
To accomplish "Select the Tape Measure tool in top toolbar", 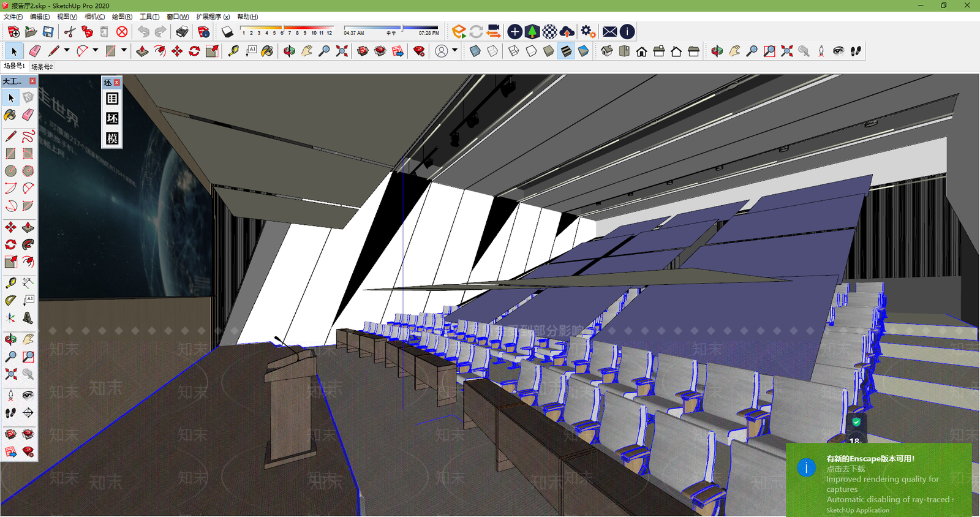I will click(233, 51).
